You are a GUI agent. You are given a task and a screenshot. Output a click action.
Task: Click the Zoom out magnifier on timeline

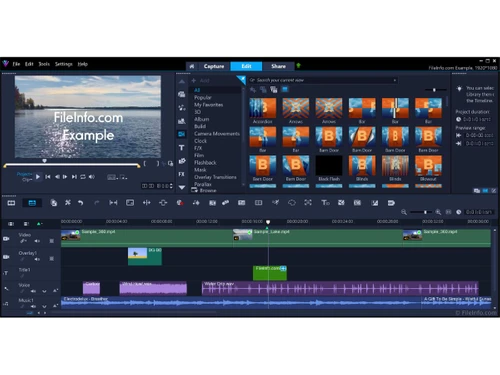(x=404, y=212)
